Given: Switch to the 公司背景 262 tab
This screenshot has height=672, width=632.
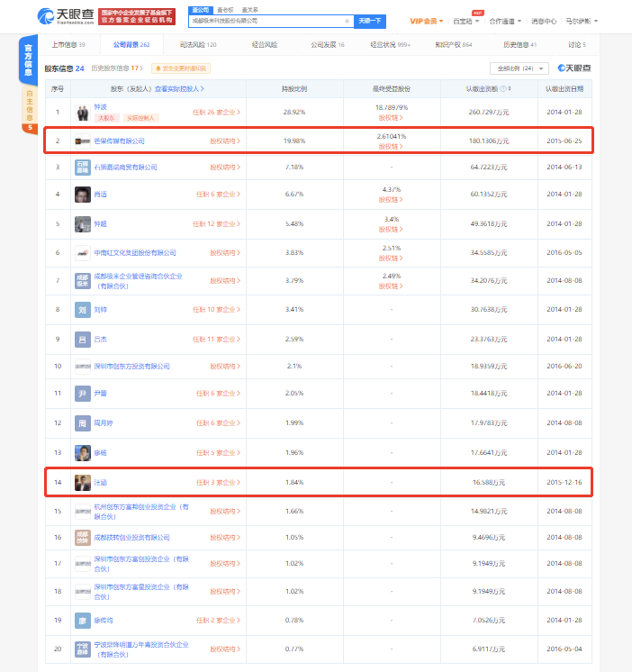Looking at the screenshot, I should click(131, 44).
